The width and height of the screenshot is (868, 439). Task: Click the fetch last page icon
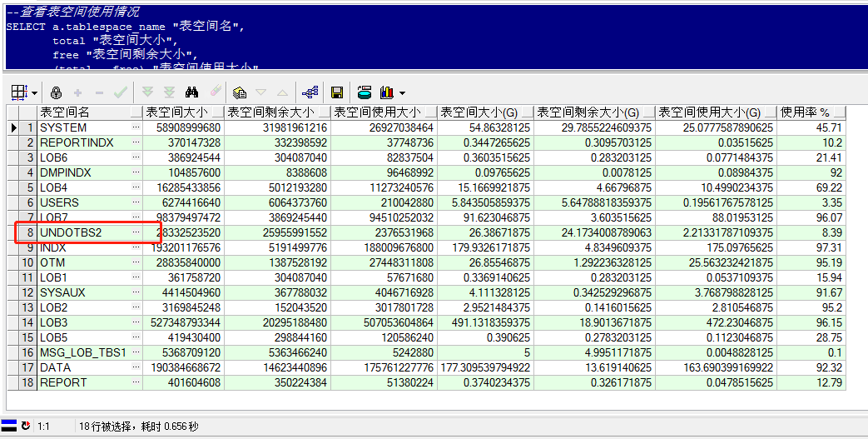pos(169,92)
